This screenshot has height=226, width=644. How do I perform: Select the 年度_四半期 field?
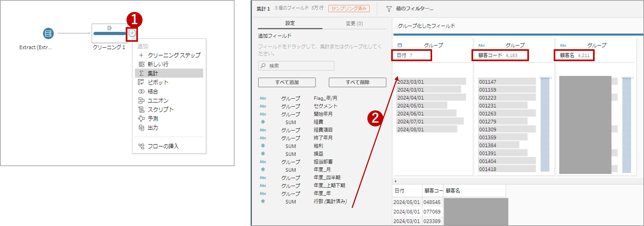[x=327, y=177]
